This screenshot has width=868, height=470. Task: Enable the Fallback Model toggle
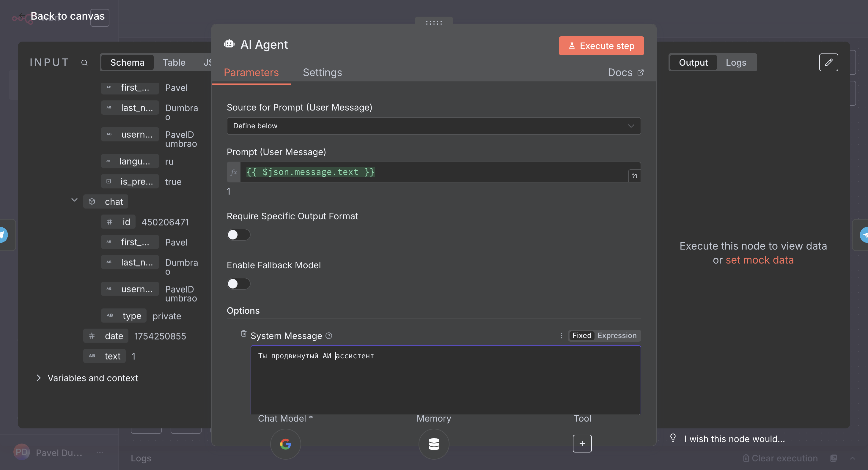[238, 283]
